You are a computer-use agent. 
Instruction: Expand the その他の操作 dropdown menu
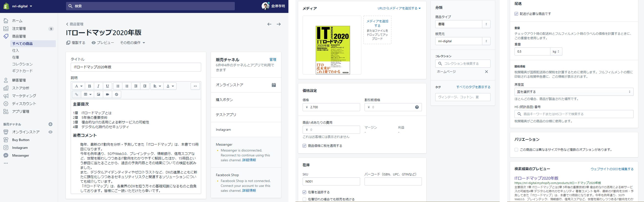pyautogui.click(x=132, y=43)
